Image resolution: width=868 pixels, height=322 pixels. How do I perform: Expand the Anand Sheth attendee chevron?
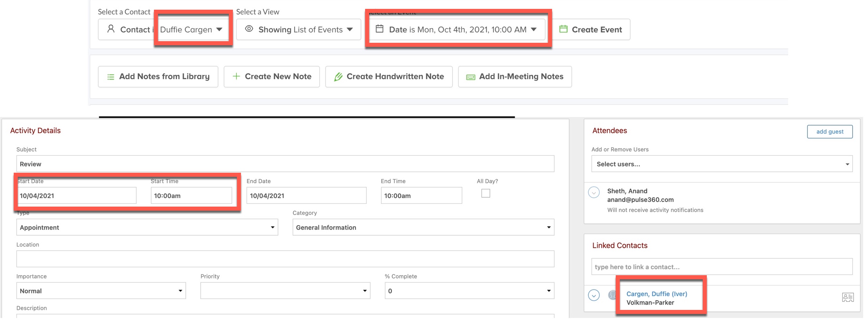tap(594, 192)
